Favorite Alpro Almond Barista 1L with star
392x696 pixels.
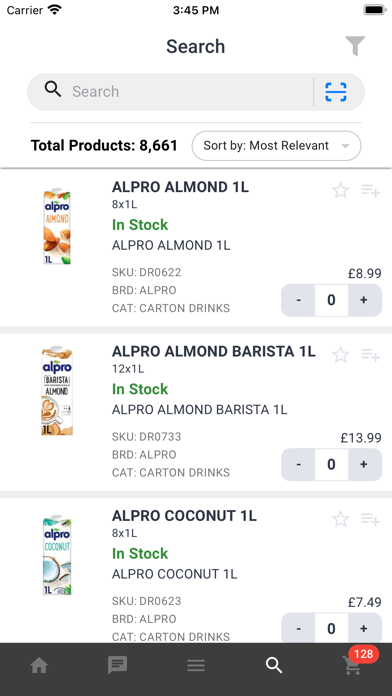341,355
